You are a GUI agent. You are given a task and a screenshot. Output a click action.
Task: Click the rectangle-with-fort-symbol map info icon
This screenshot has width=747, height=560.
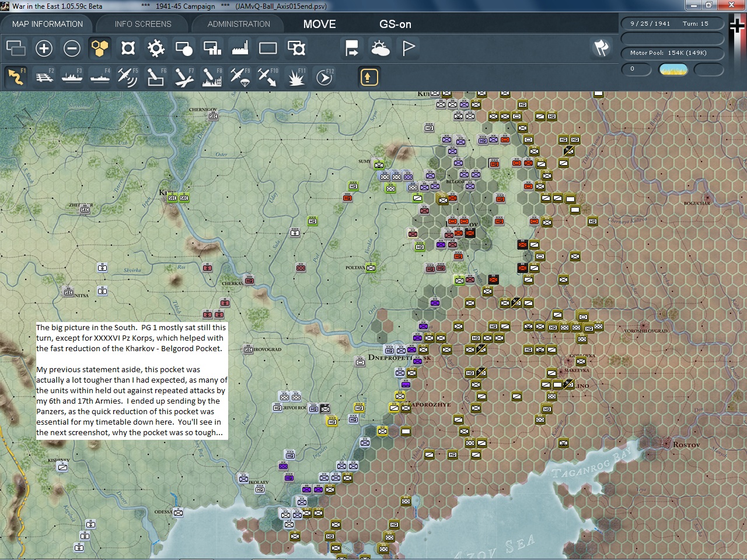click(296, 48)
